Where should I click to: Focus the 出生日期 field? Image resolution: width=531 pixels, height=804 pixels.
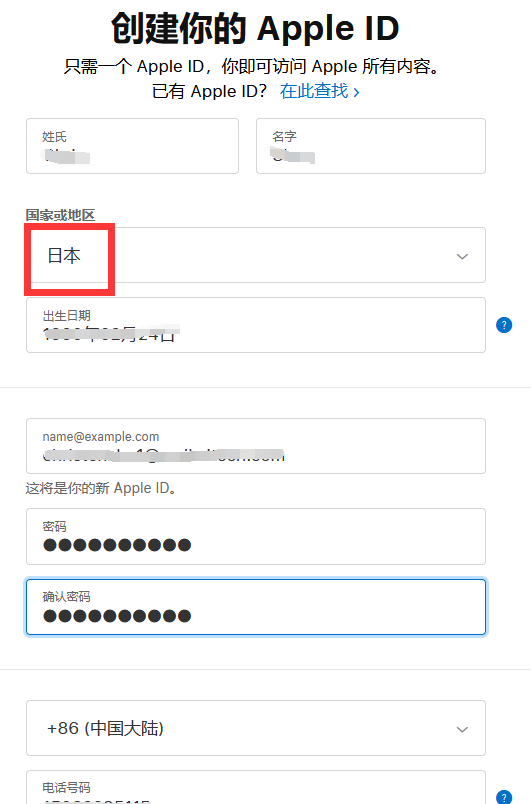pyautogui.click(x=256, y=325)
